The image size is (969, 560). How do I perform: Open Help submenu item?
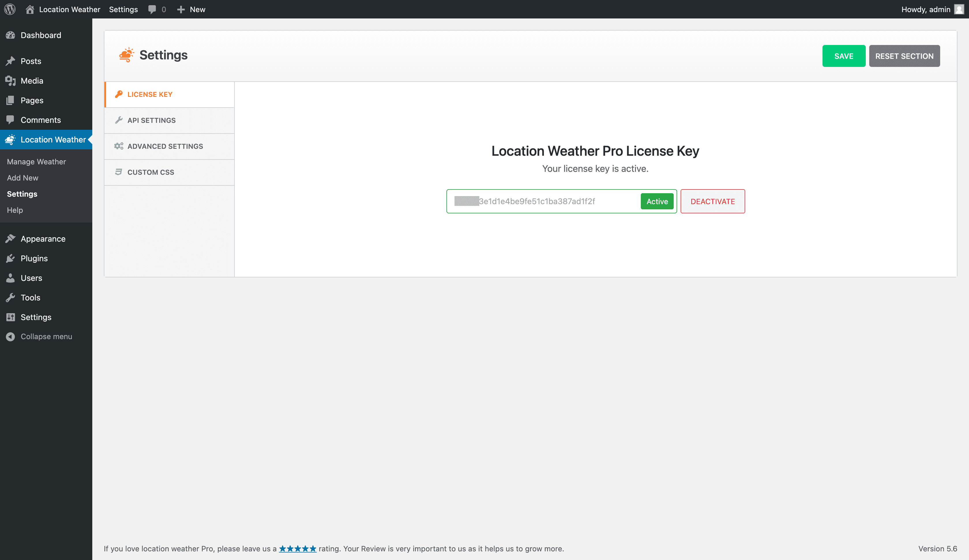point(15,210)
